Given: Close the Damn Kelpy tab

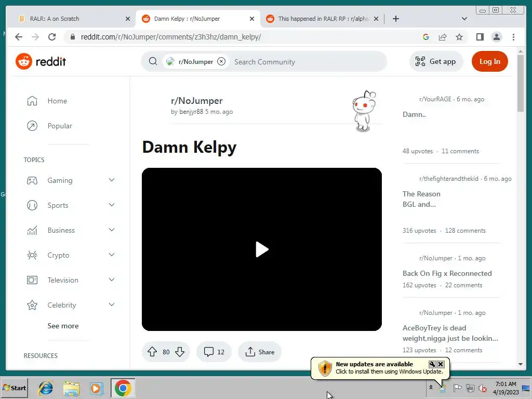Looking at the screenshot, I should [252, 19].
